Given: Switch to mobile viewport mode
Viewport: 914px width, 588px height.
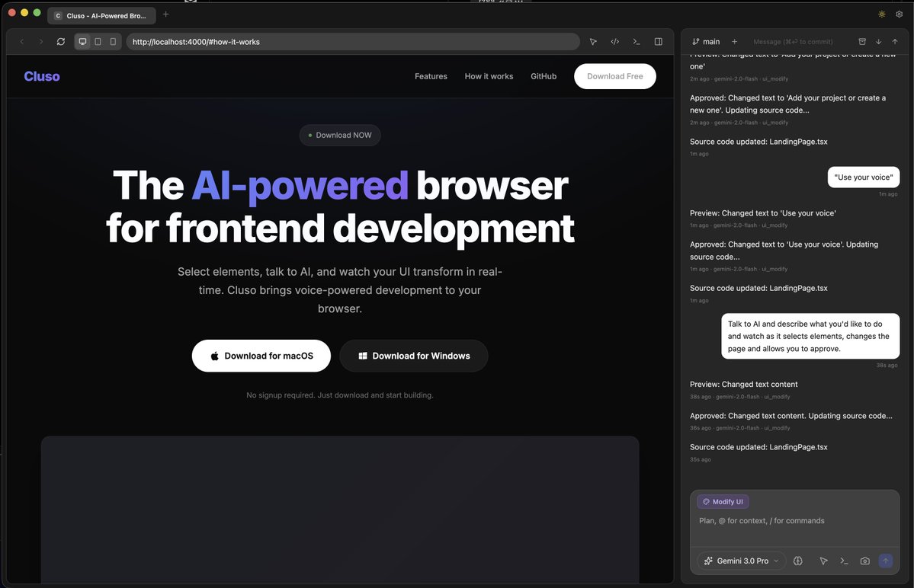Looking at the screenshot, I should (113, 42).
